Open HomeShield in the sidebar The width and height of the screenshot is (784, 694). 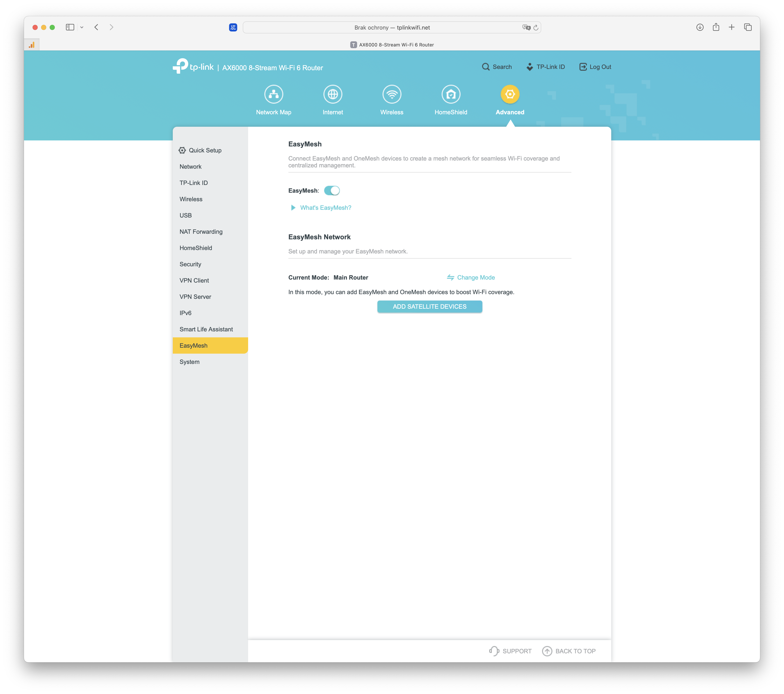click(210, 248)
